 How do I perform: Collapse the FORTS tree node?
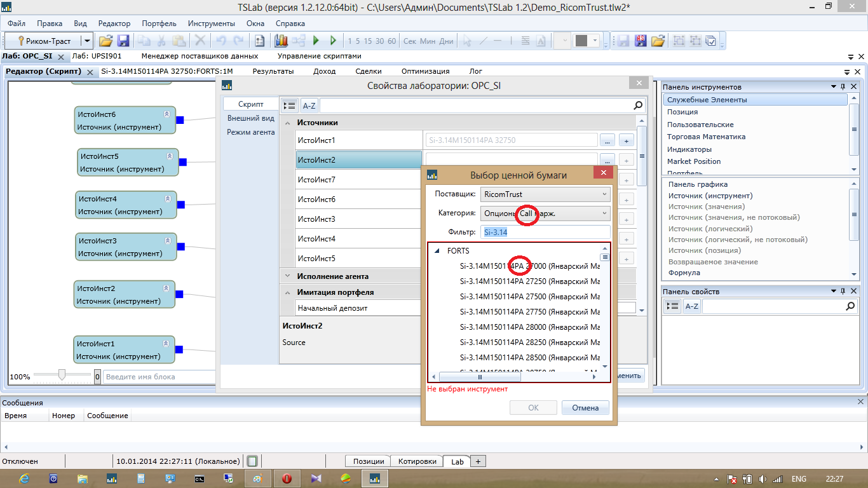tap(437, 251)
